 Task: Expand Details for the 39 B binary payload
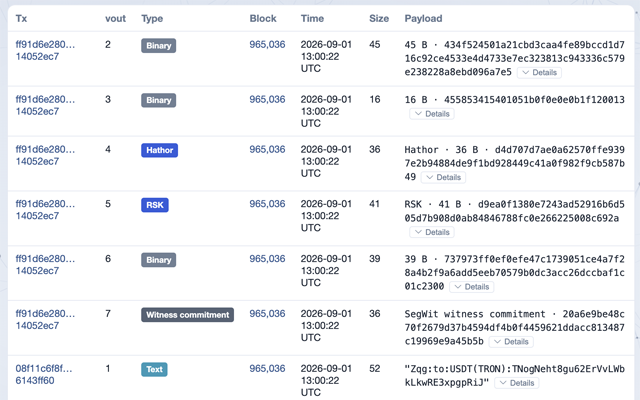click(x=471, y=287)
